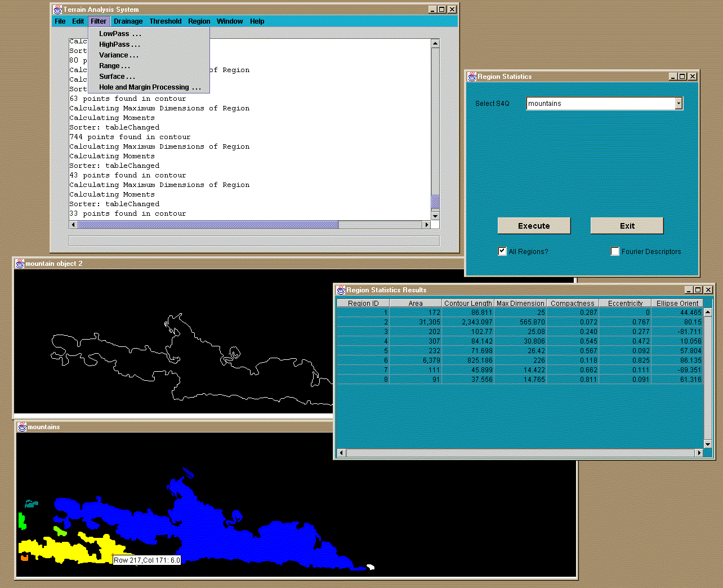This screenshot has width=723, height=588.
Task: Click the results table scroll-right arrow
Action: [699, 453]
